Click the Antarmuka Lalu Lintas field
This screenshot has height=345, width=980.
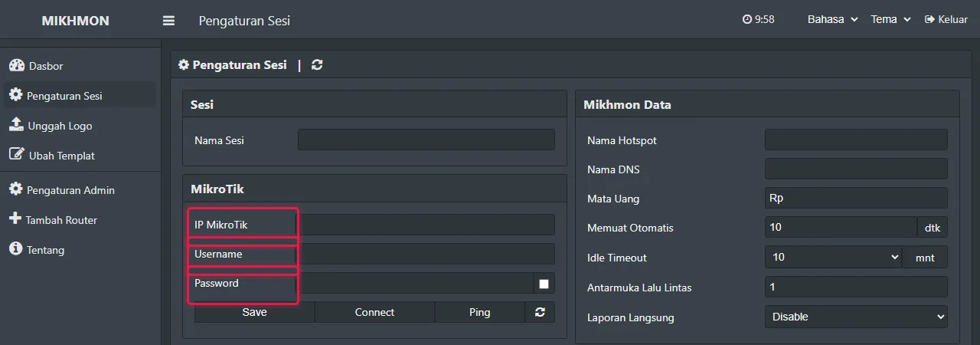(x=856, y=287)
